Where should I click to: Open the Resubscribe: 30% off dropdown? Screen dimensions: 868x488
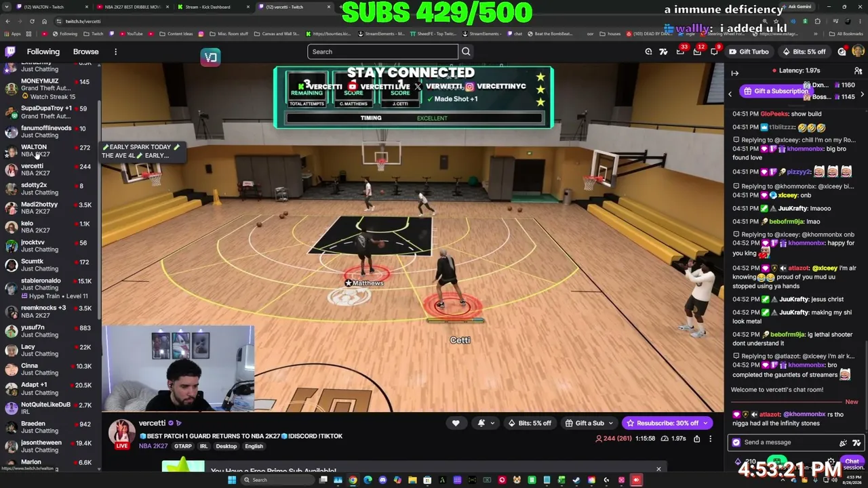click(x=667, y=423)
